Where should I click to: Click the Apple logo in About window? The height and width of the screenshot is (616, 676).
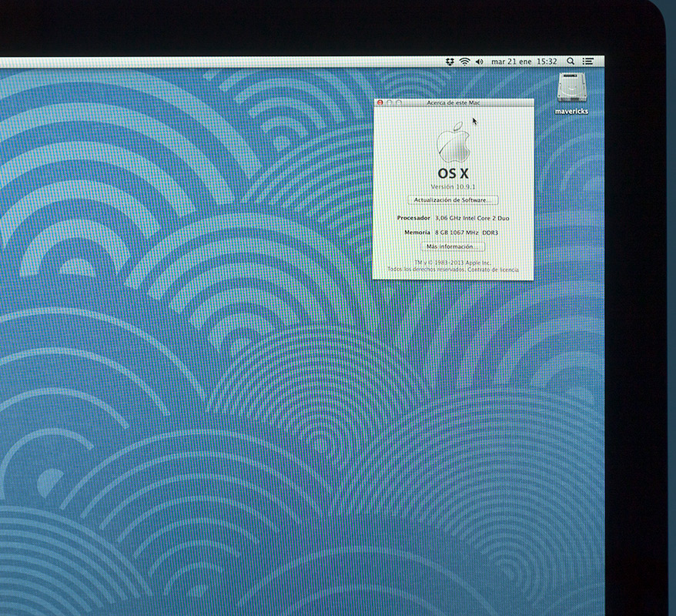(453, 142)
